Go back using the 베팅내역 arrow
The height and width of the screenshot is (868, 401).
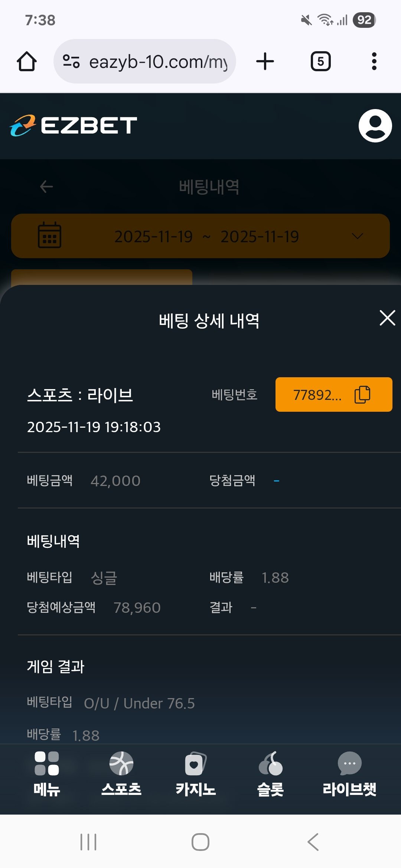click(46, 187)
